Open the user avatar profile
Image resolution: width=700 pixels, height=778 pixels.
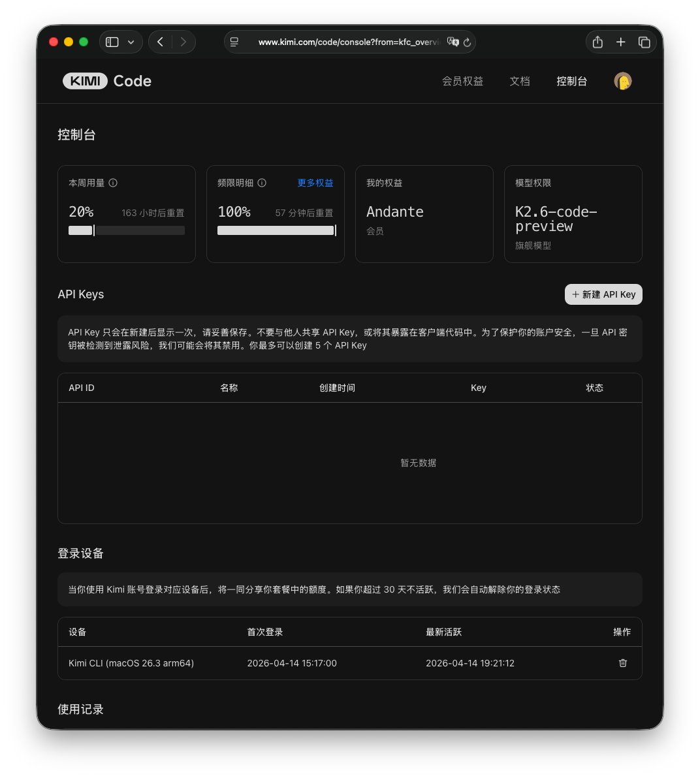(622, 81)
